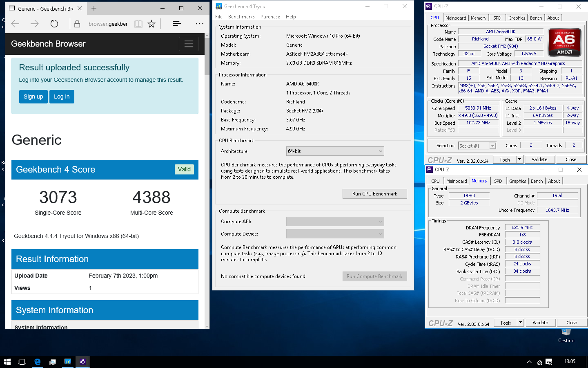Switch to SPD tab in upper CPU-Z
The width and height of the screenshot is (588, 368).
497,18
